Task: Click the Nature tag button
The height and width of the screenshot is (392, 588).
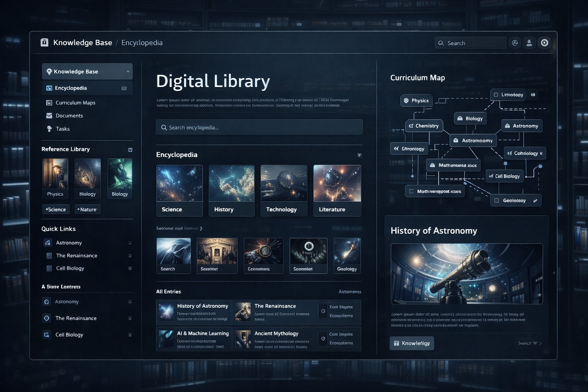Action: tap(87, 209)
